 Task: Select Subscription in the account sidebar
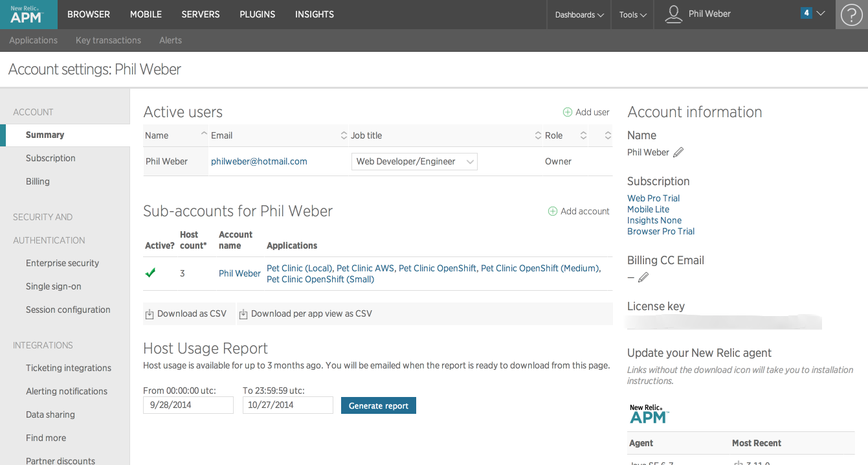pyautogui.click(x=50, y=158)
